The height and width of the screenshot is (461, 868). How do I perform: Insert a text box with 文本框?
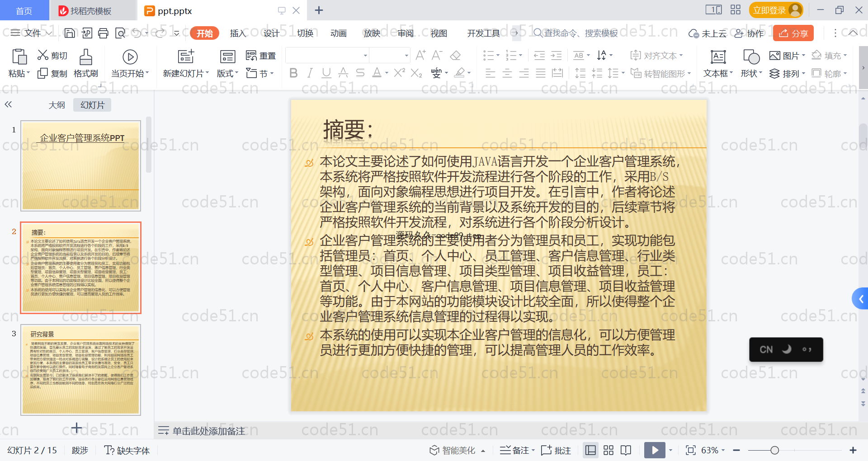pyautogui.click(x=718, y=63)
